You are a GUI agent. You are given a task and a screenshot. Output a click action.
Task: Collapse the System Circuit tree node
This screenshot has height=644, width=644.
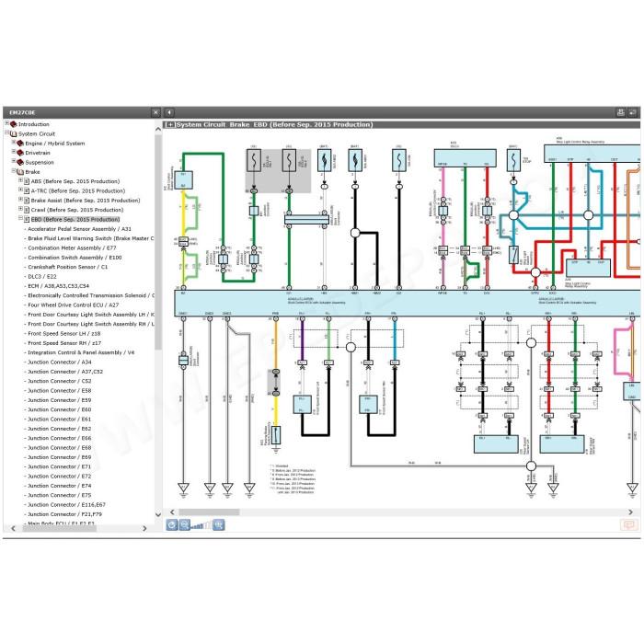tap(6, 133)
